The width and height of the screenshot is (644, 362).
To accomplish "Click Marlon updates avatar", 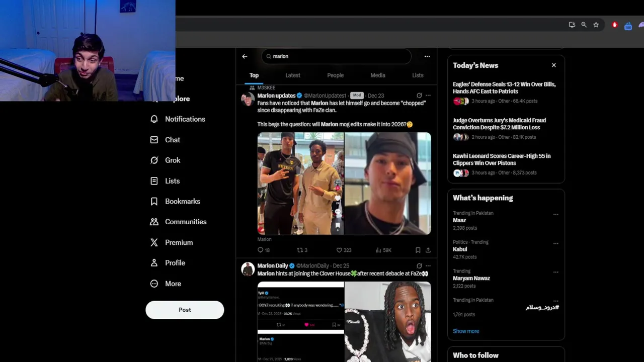I will coord(248,99).
